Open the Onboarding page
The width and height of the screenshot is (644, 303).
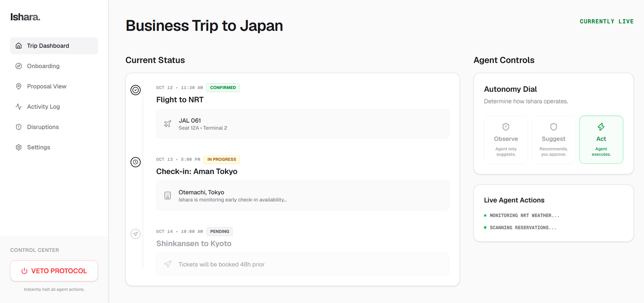[54, 66]
